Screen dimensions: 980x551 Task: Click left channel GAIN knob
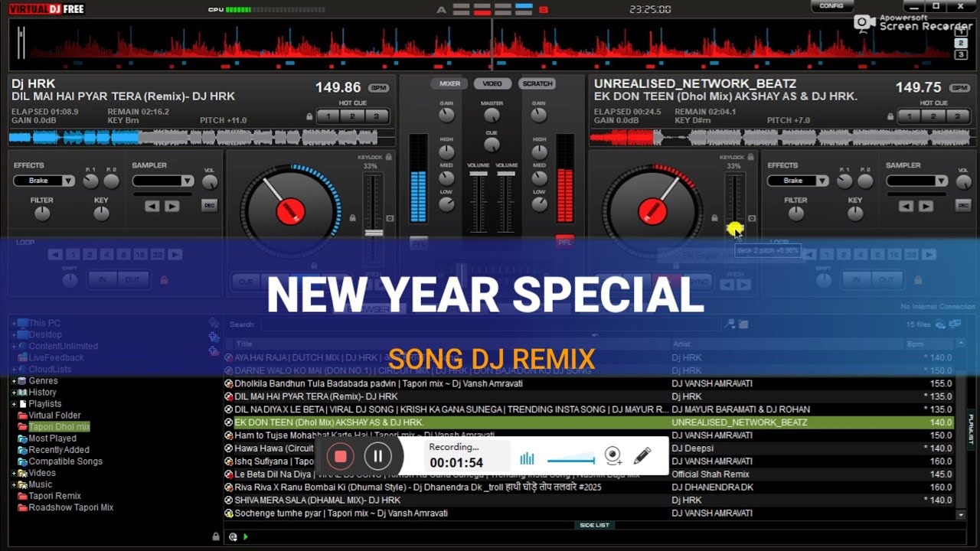[446, 115]
